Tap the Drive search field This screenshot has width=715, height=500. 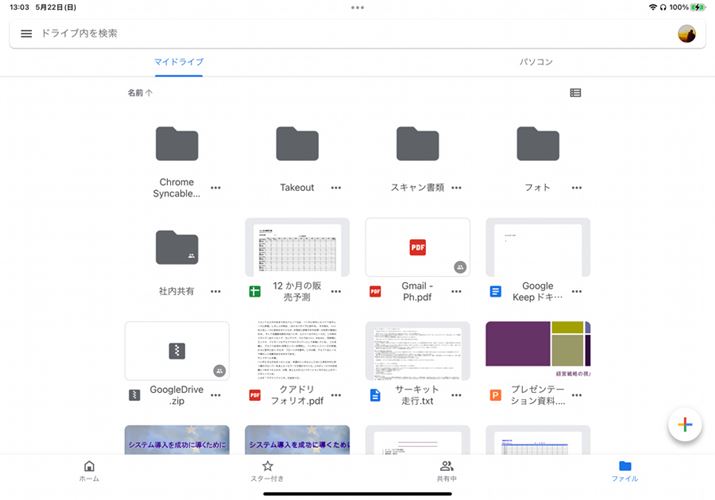pyautogui.click(x=358, y=33)
